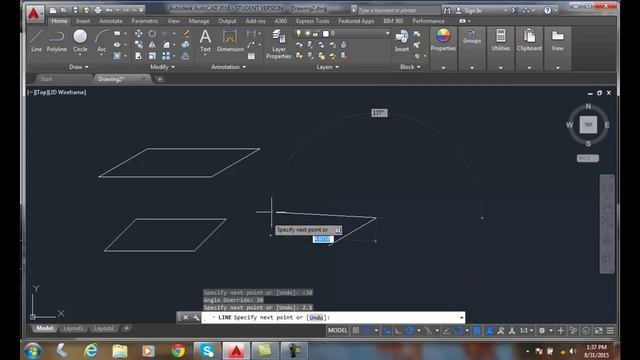Click the layer color swatch

coord(325,33)
